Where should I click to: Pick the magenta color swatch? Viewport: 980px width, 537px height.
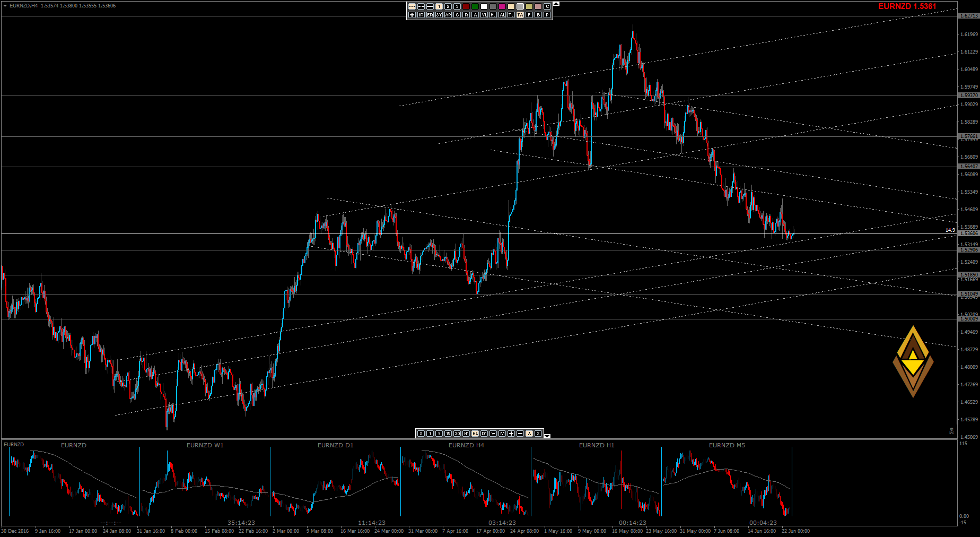point(502,6)
